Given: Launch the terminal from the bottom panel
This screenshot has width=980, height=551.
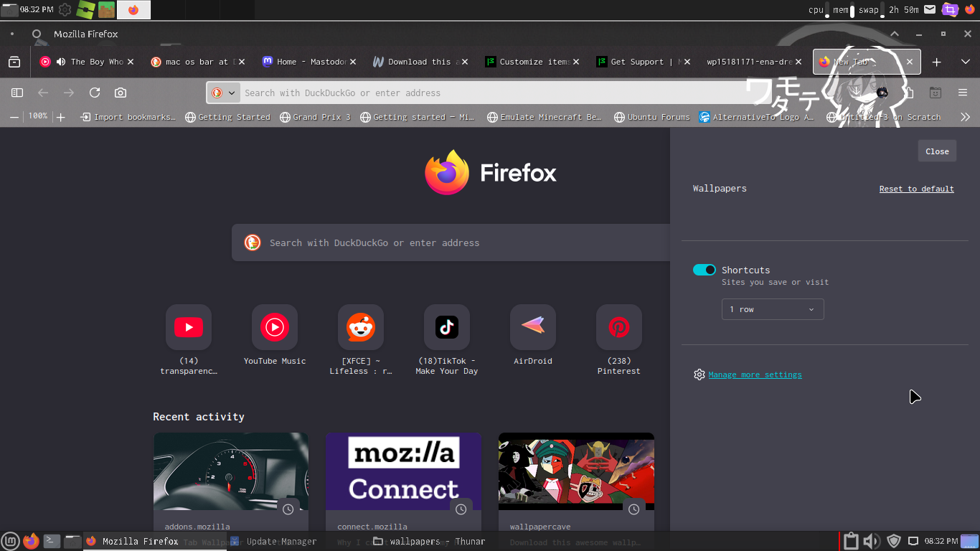Looking at the screenshot, I should 52,541.
